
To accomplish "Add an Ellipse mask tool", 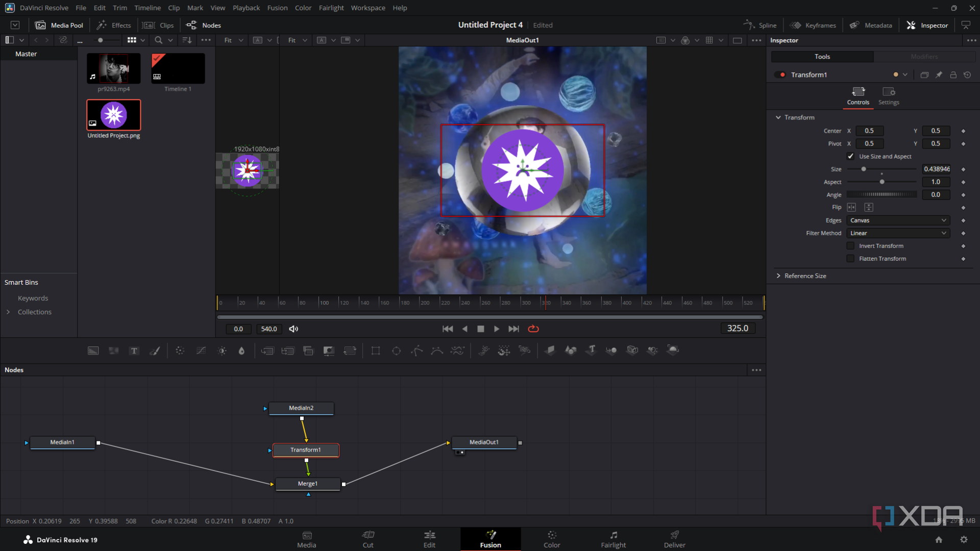I will click(x=397, y=350).
